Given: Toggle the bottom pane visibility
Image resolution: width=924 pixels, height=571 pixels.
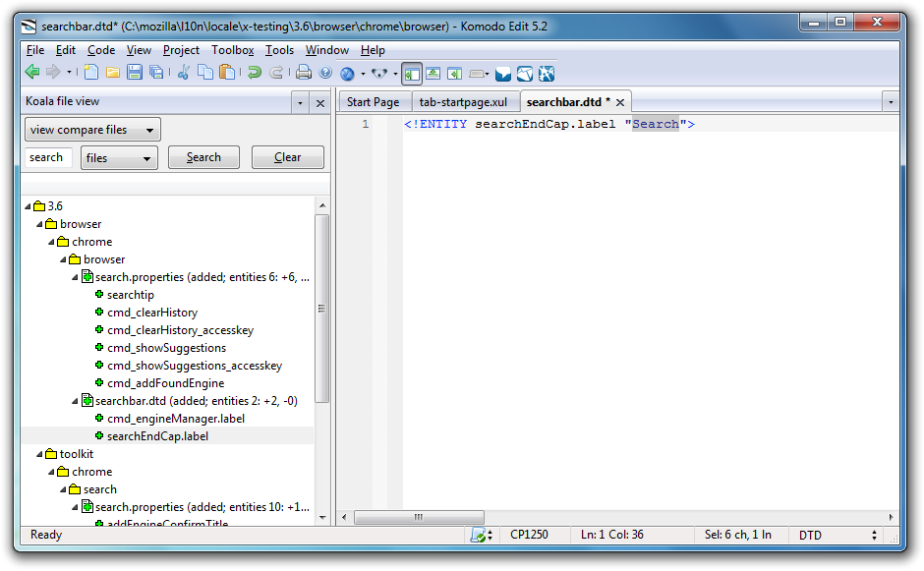Looking at the screenshot, I should (x=433, y=73).
